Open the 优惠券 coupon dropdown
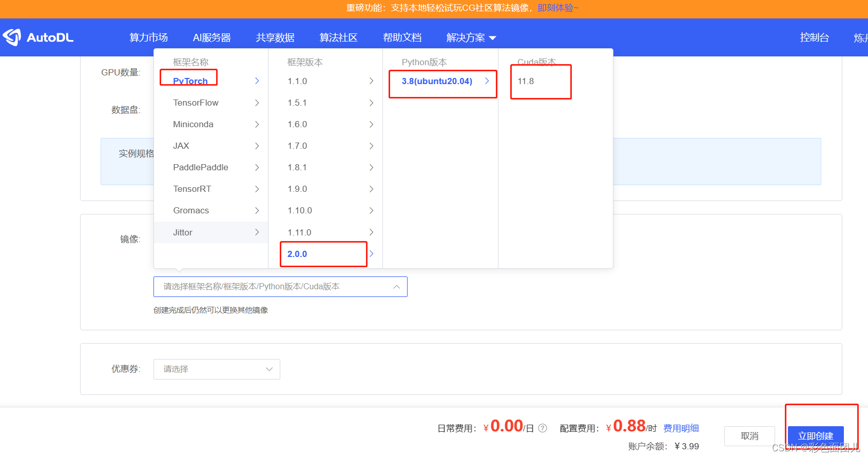 (x=217, y=369)
